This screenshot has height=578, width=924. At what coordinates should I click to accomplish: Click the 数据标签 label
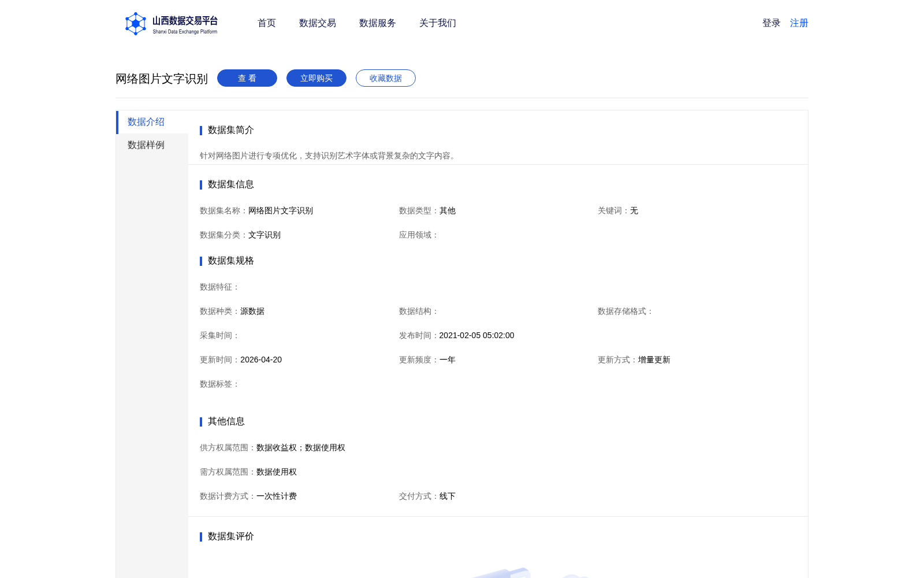[x=220, y=384]
